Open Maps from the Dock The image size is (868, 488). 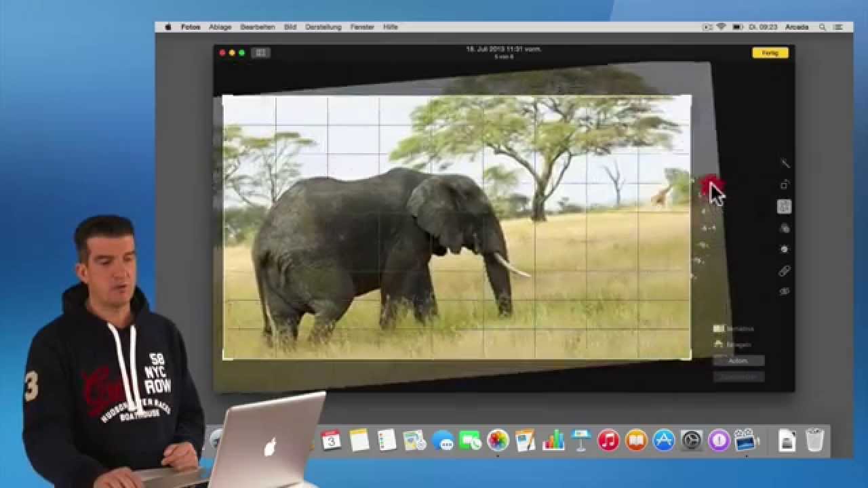(x=414, y=441)
